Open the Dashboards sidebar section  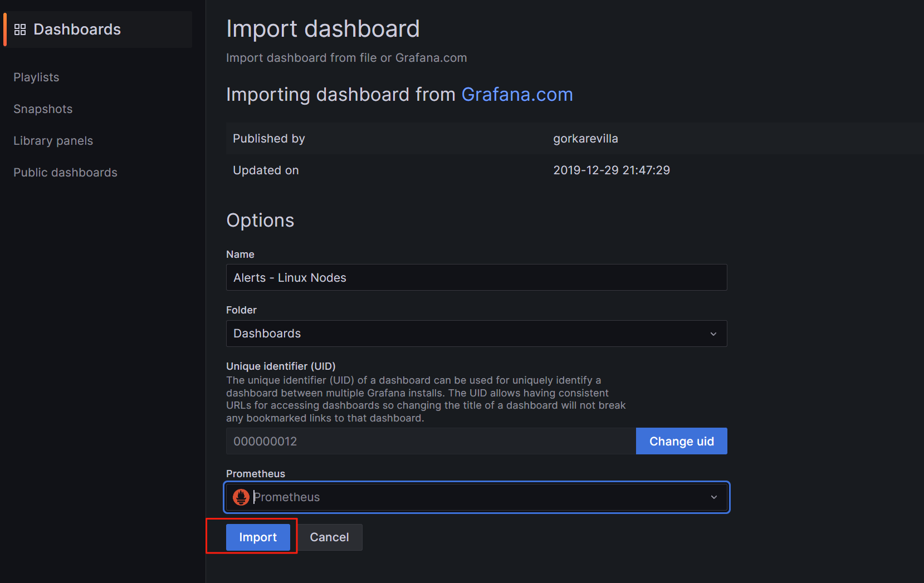98,30
